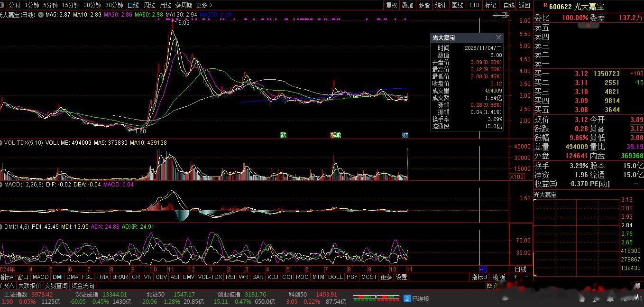
Task: Enable the BOLL indicator
Action: [335, 277]
